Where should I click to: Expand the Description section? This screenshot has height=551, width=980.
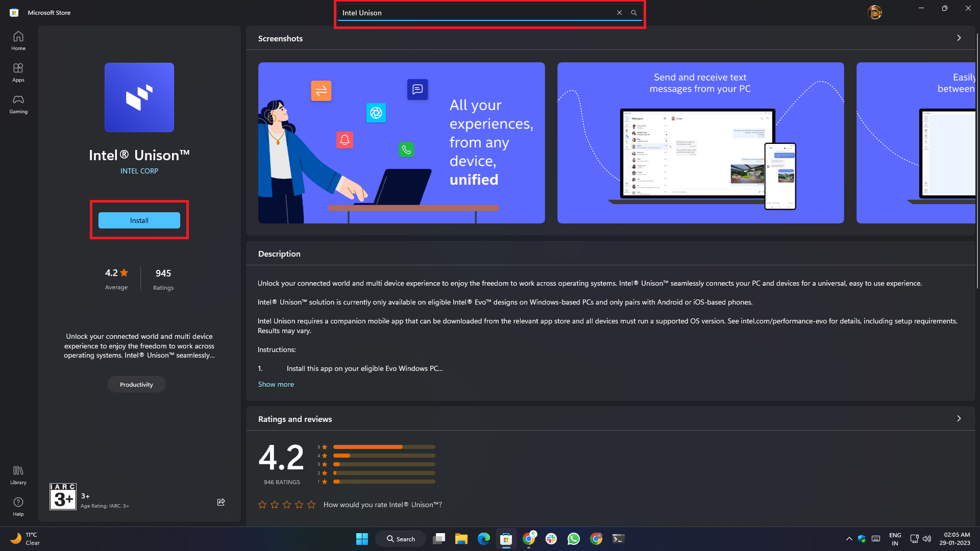275,384
